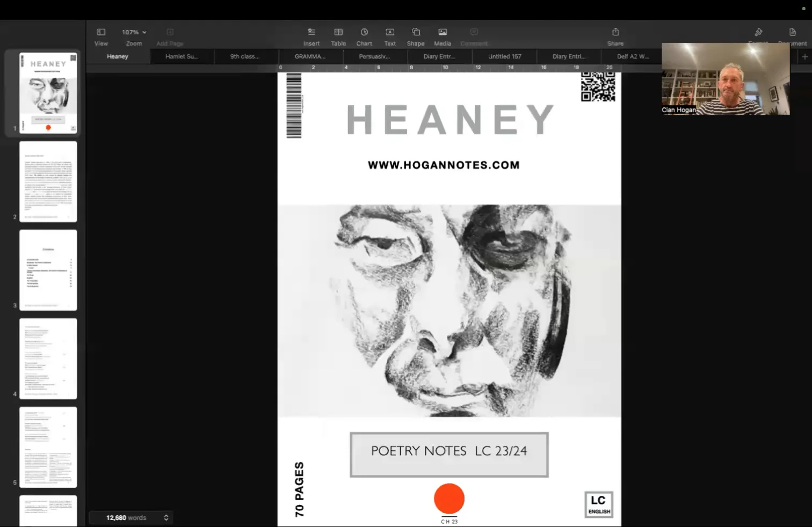Switch to the Untitled 157 tab
The height and width of the screenshot is (527, 812).
click(x=504, y=56)
